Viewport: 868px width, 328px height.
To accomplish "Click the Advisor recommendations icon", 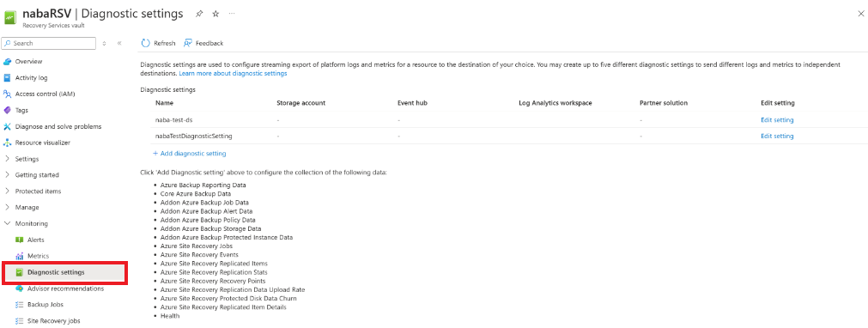I will 20,289.
